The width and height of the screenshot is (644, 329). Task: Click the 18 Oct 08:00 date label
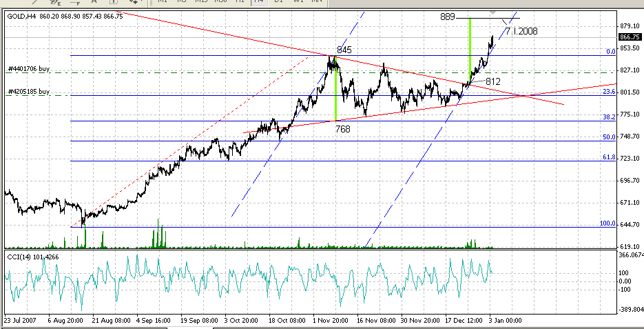click(x=287, y=320)
